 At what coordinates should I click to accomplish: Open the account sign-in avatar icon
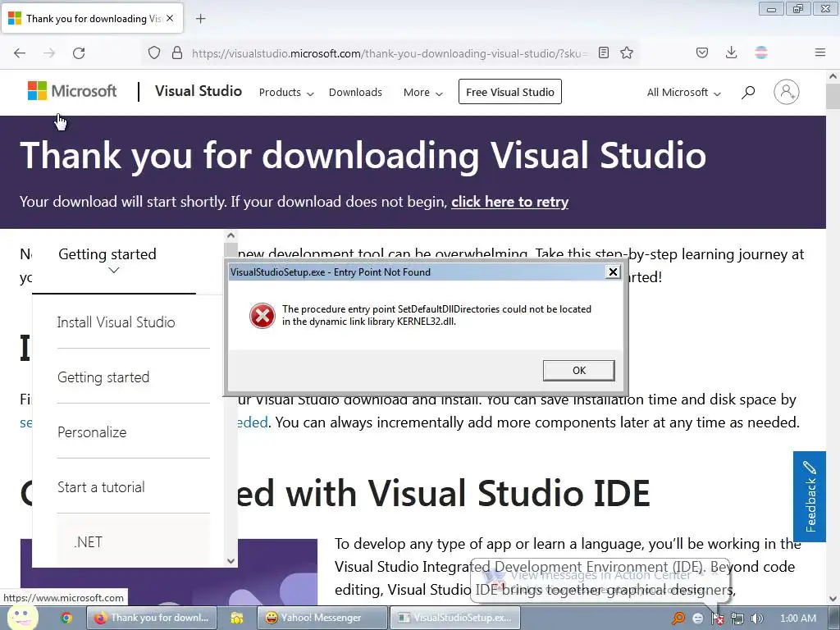pyautogui.click(x=787, y=92)
